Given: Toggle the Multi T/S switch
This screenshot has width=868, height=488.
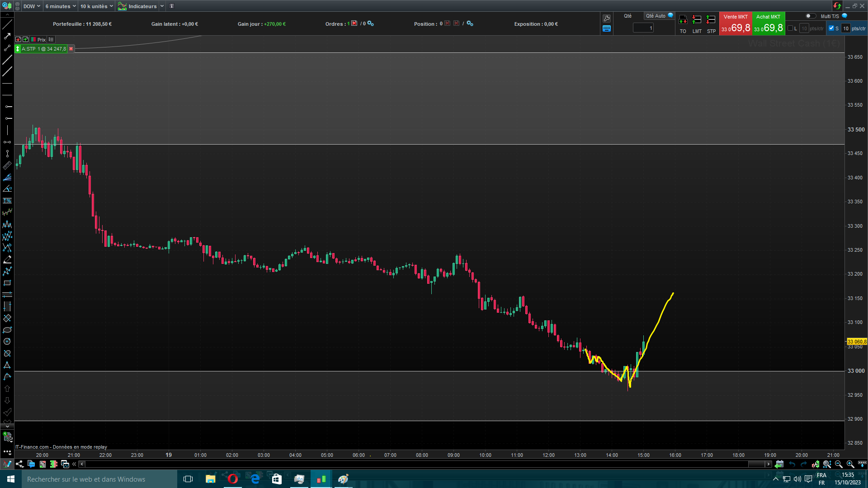Looking at the screenshot, I should pyautogui.click(x=810, y=16).
